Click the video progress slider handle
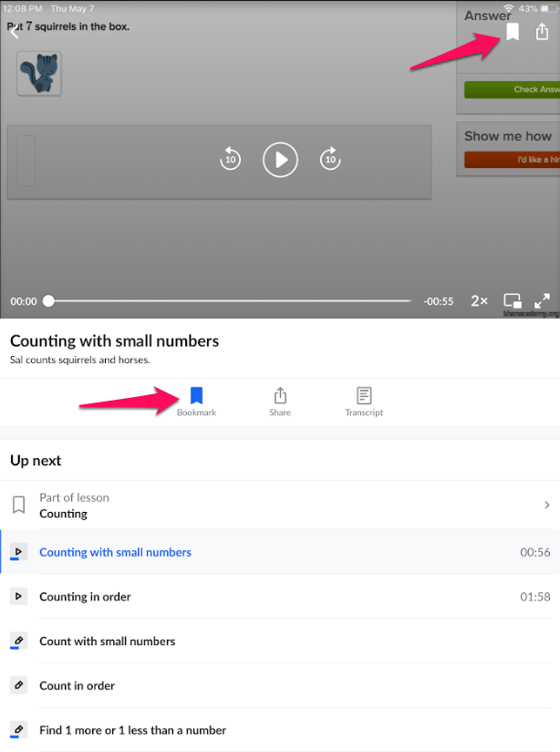 point(48,300)
